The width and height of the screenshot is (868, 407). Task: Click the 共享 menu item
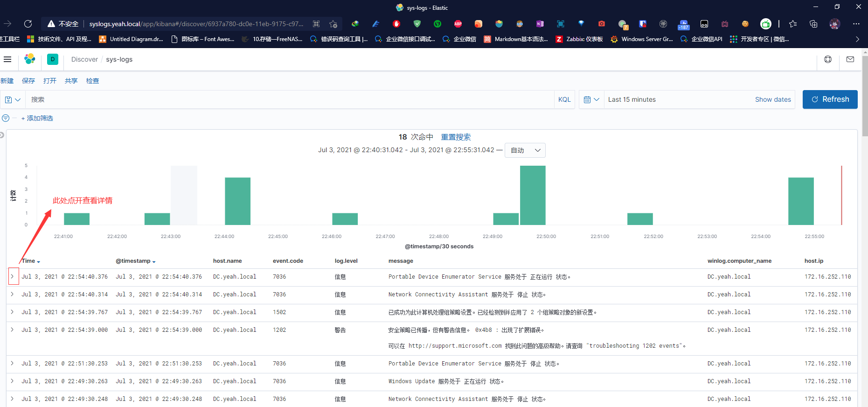coord(71,81)
